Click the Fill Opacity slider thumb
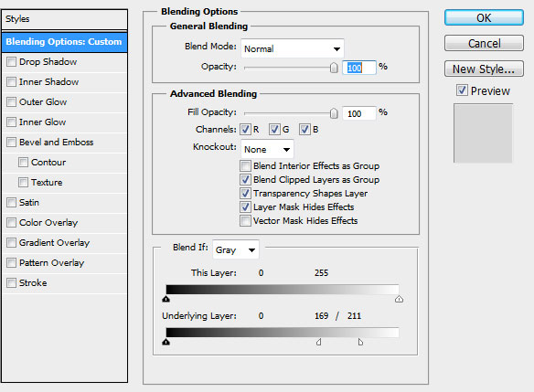 click(x=334, y=113)
